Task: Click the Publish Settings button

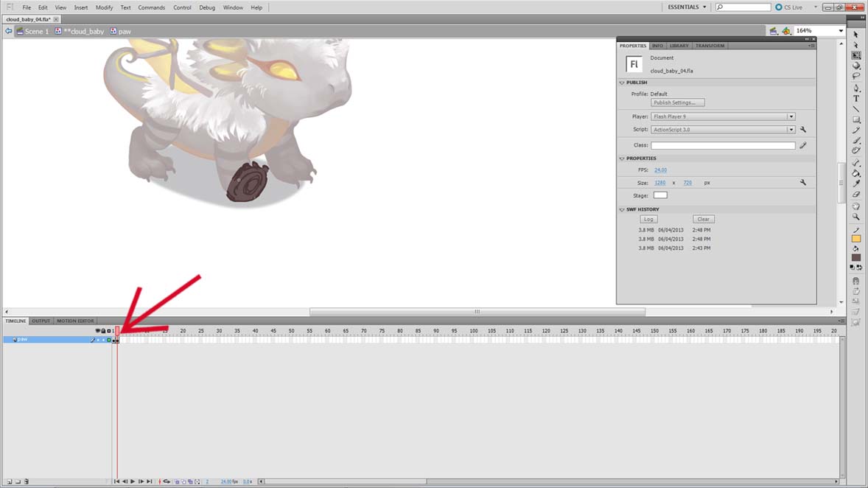Action: (x=678, y=102)
